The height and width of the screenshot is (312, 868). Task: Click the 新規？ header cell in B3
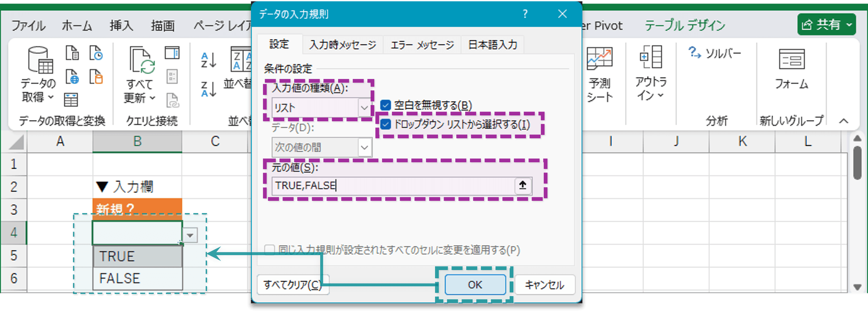pyautogui.click(x=137, y=210)
